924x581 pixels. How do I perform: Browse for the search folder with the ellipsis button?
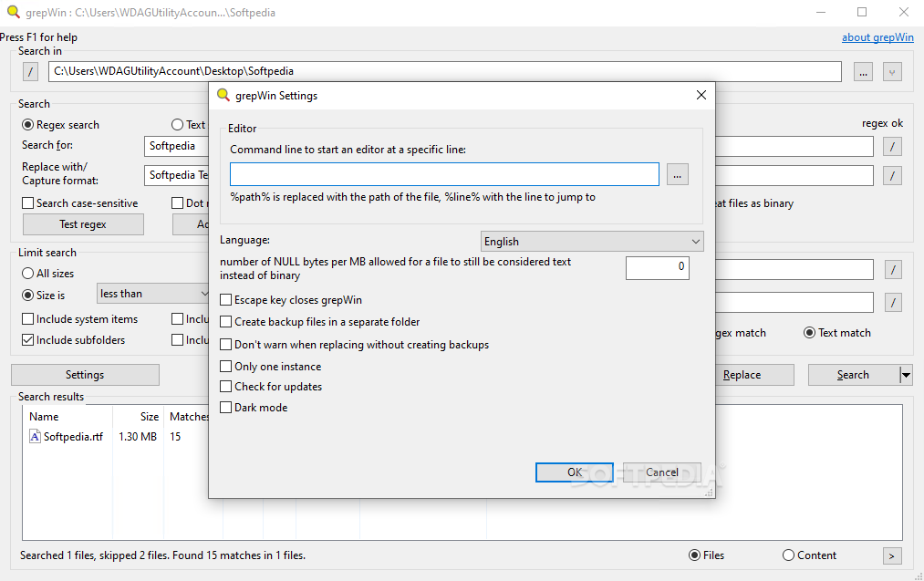pos(863,72)
